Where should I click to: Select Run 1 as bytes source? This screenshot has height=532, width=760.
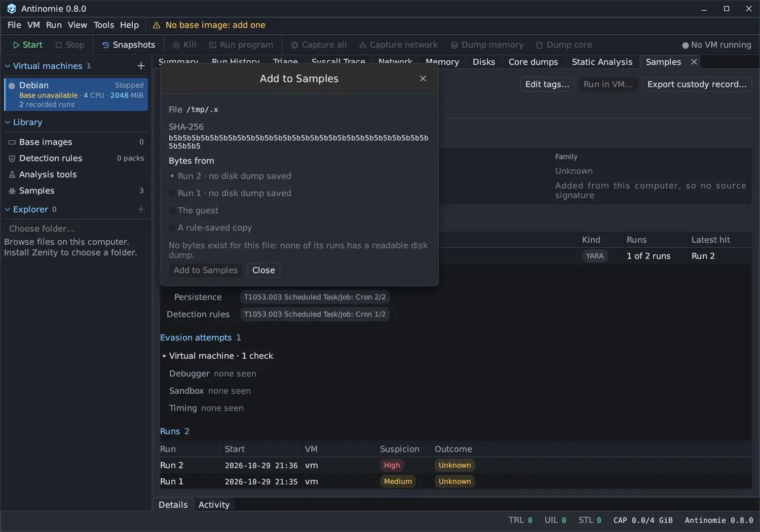(x=230, y=194)
